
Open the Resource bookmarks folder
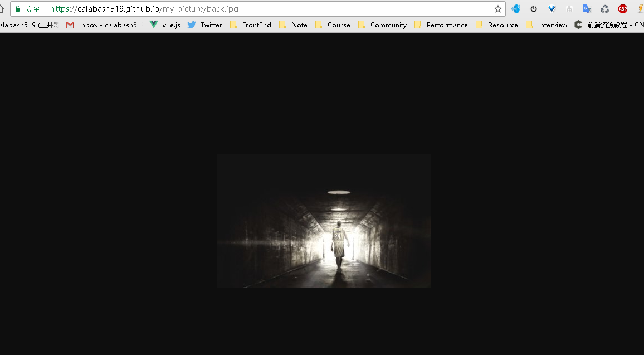tap(496, 25)
